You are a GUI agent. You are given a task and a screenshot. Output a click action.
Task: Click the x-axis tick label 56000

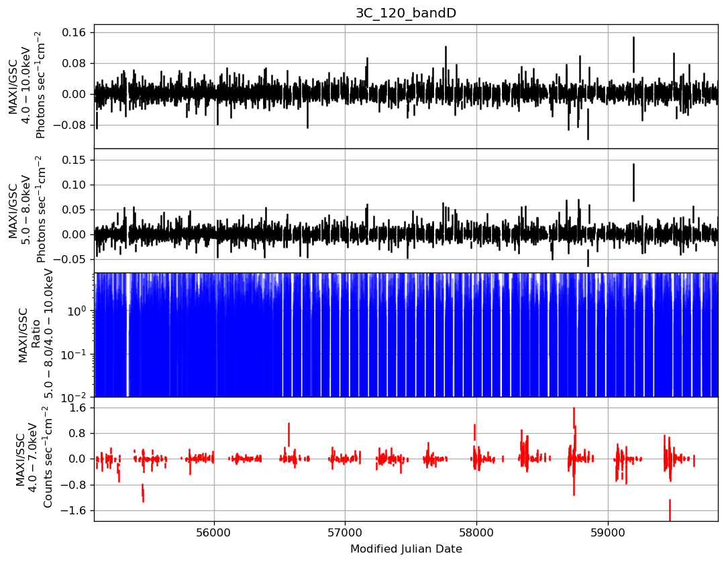point(214,532)
